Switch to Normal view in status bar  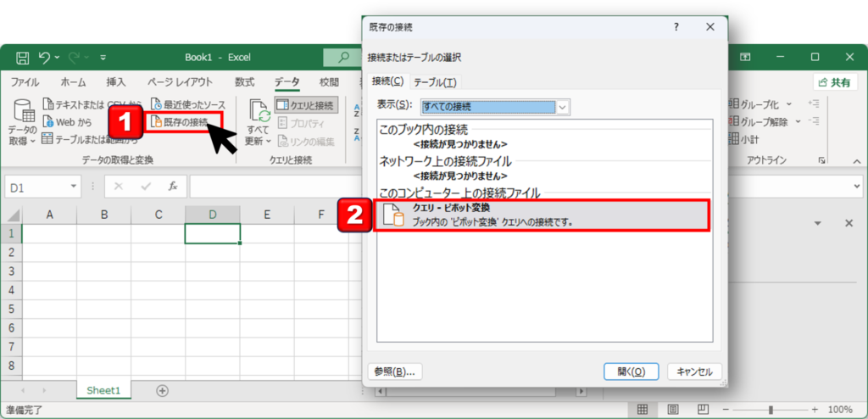tap(643, 410)
